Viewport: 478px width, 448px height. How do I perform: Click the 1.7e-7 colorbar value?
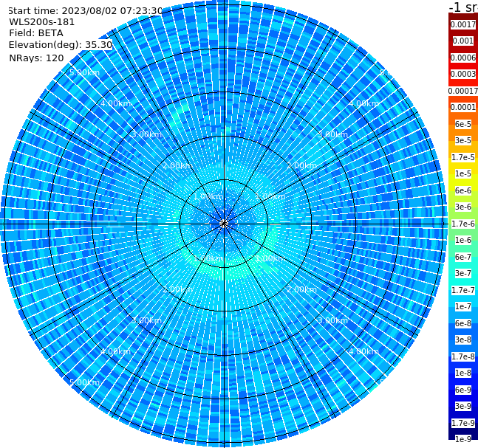pos(463,290)
